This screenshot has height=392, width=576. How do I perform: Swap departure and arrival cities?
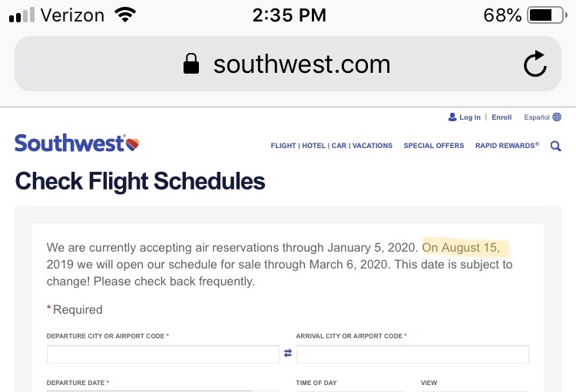coord(288,353)
